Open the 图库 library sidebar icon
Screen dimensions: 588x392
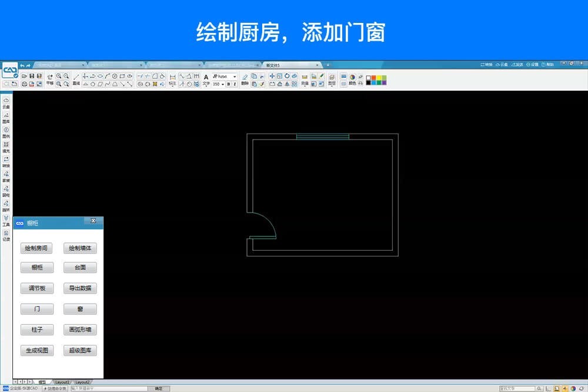pos(6,117)
